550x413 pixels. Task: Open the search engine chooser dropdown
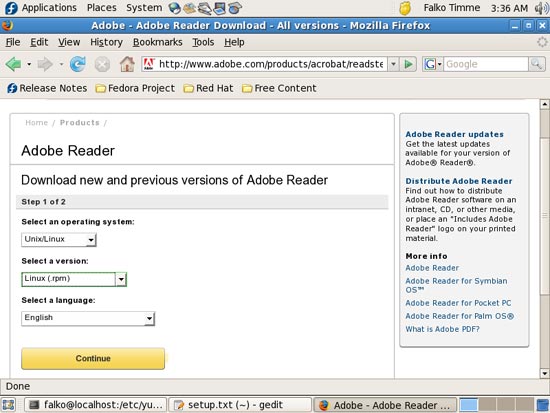point(439,64)
